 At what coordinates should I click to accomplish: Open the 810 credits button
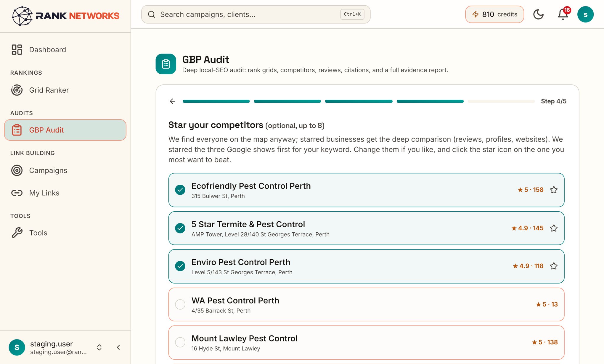[494, 14]
